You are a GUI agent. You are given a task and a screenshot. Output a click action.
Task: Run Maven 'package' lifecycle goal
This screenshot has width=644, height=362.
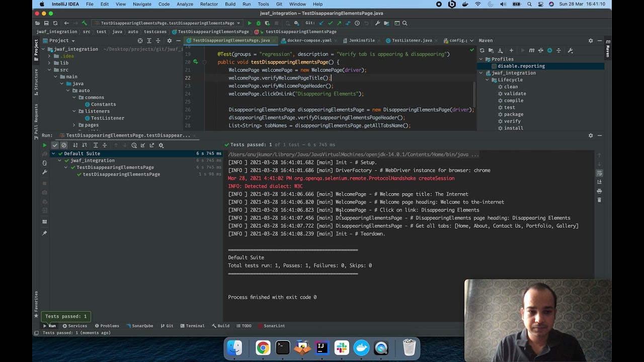tap(514, 115)
